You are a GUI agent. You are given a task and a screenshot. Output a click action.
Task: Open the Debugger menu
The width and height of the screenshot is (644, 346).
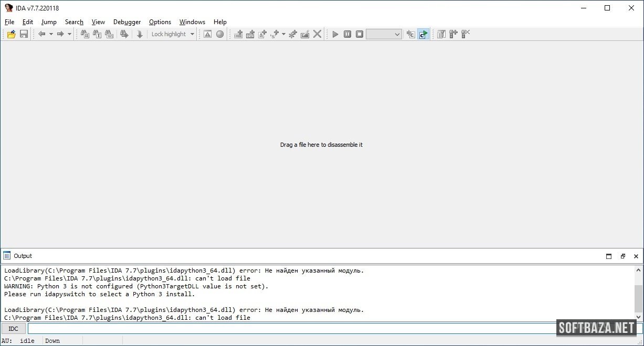[127, 22]
